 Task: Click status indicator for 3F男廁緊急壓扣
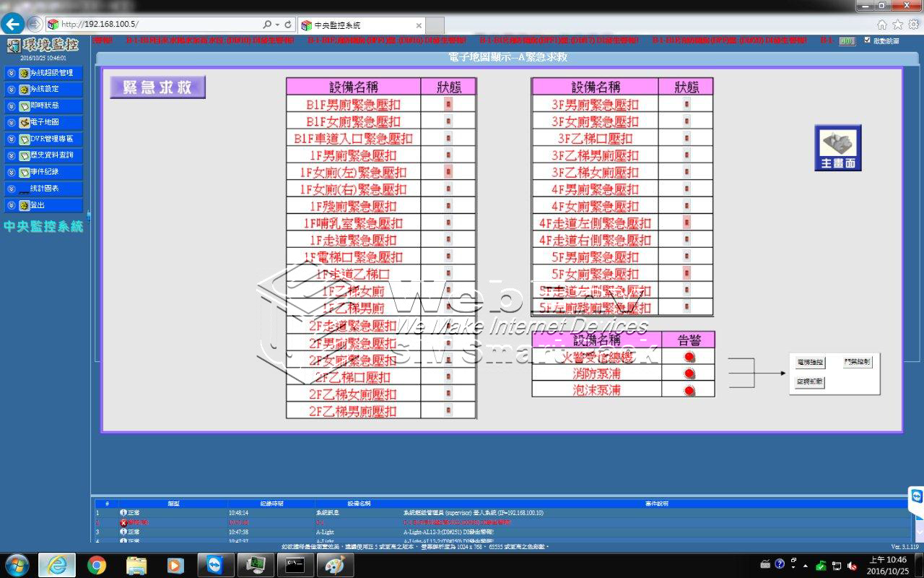point(687,104)
